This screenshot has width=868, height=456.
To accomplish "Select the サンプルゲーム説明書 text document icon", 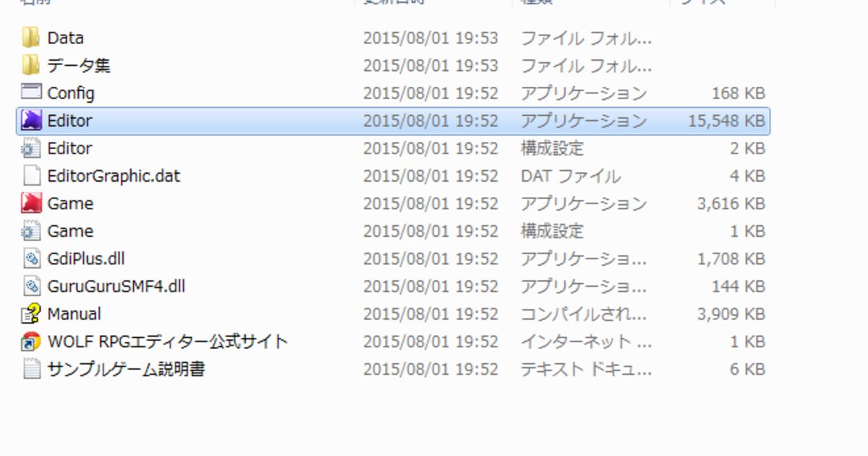I will [x=31, y=368].
